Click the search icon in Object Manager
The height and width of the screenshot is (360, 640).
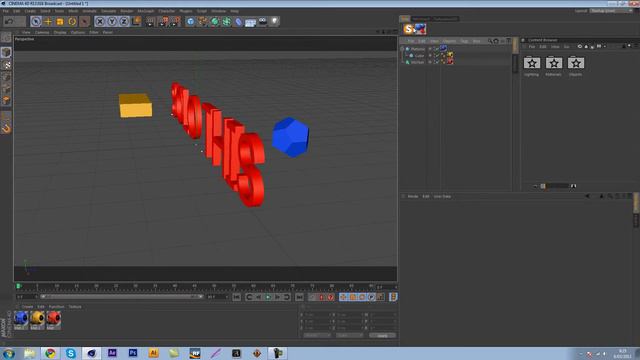click(490, 41)
